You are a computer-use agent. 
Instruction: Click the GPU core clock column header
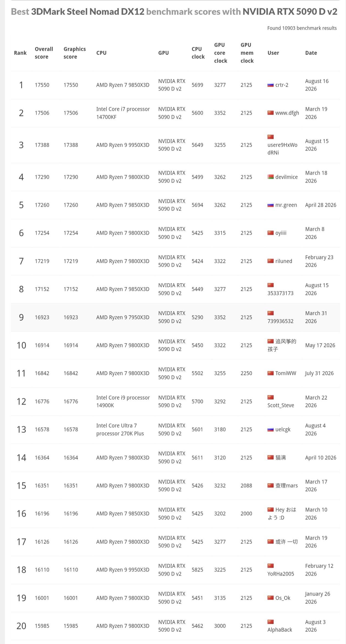221,53
